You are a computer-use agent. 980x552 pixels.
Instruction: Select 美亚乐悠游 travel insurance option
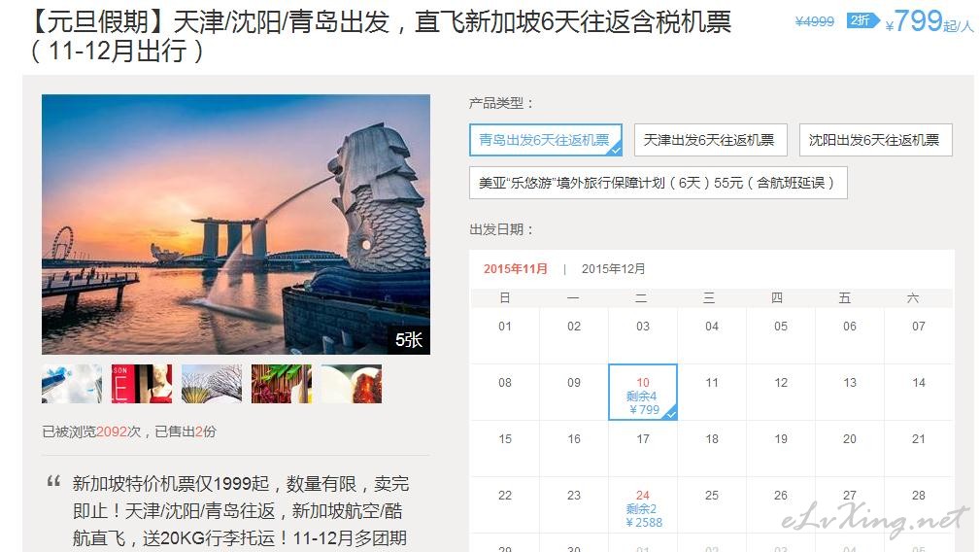tap(658, 183)
